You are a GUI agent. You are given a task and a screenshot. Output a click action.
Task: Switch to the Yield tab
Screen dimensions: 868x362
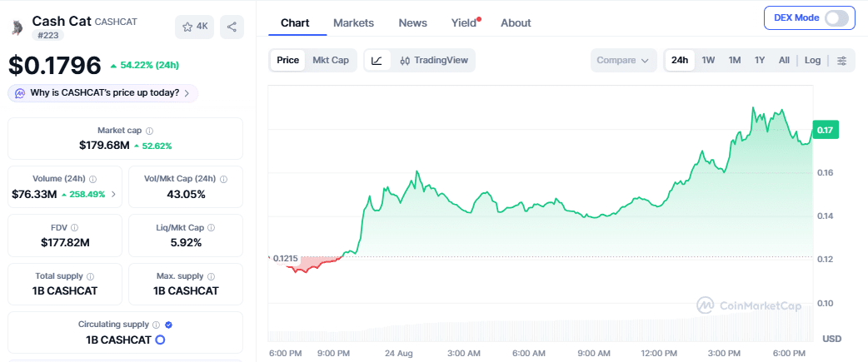click(x=464, y=22)
